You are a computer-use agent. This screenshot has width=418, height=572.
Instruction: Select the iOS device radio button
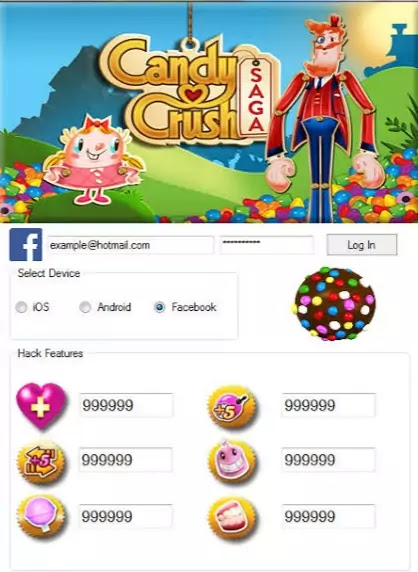pyautogui.click(x=21, y=307)
